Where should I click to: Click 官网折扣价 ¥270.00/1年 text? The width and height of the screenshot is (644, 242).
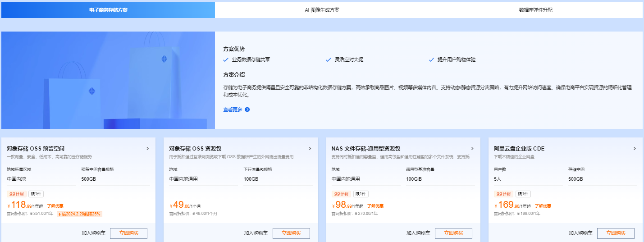point(355,214)
